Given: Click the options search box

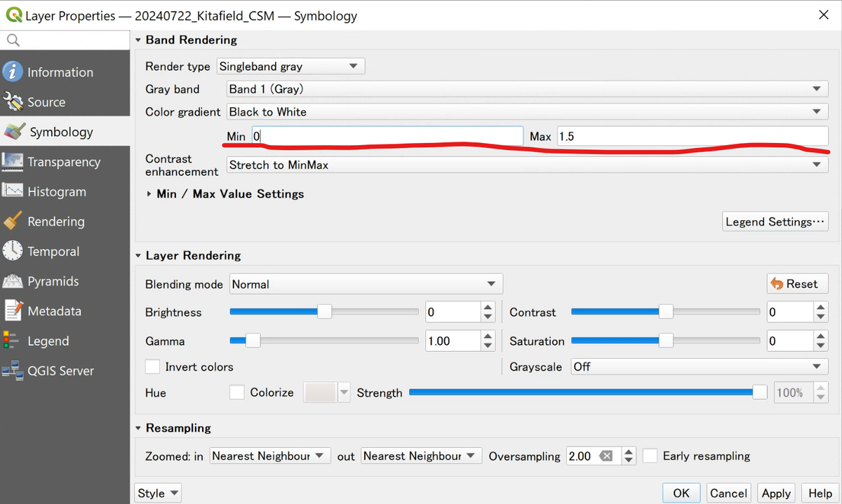Looking at the screenshot, I should 65,41.
